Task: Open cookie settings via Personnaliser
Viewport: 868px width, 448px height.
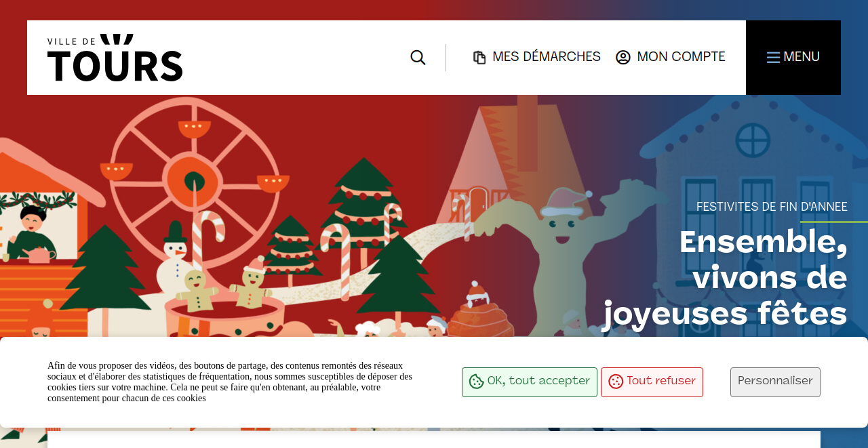Action: coord(775,382)
